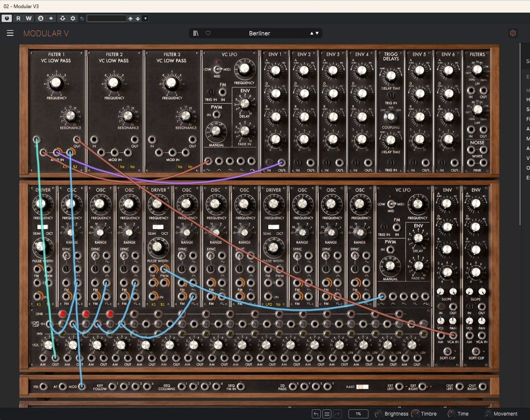Click the Movement macro knob
The width and height of the screenshot is (530, 420).
488,414
